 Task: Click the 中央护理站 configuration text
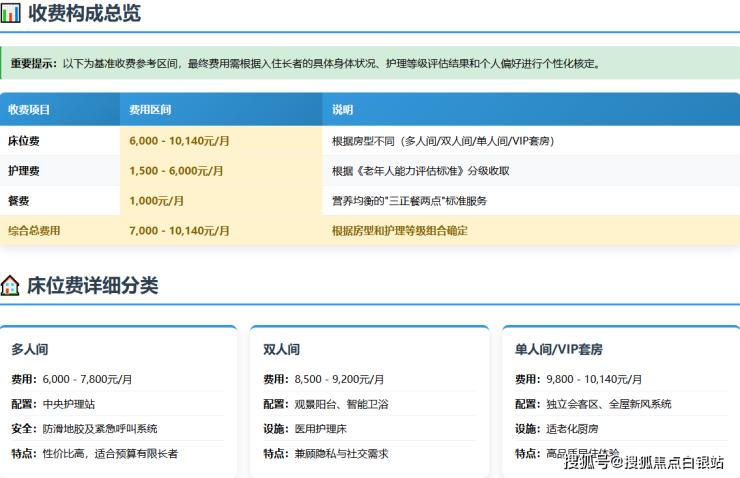[x=69, y=404]
